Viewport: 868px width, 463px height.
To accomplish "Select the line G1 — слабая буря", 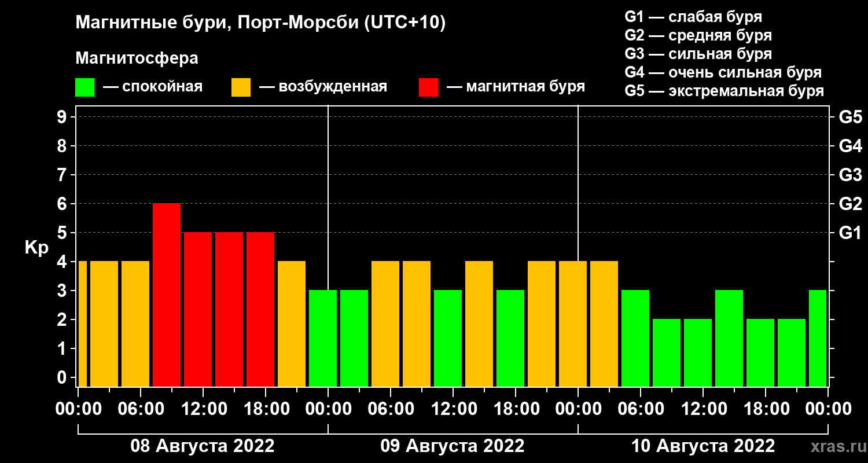I will point(693,17).
